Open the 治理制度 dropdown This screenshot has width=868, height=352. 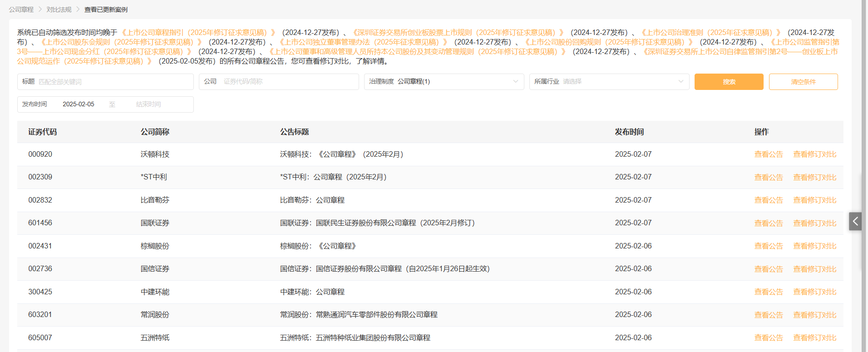(x=444, y=82)
